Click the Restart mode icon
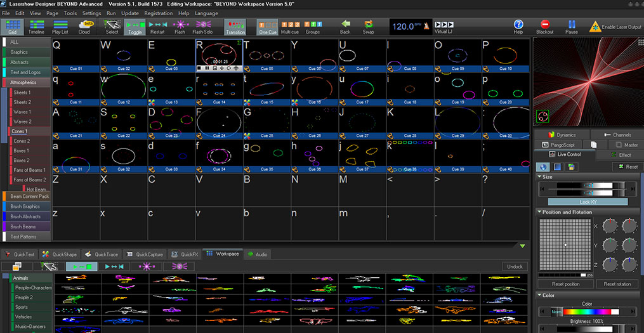 point(157,27)
